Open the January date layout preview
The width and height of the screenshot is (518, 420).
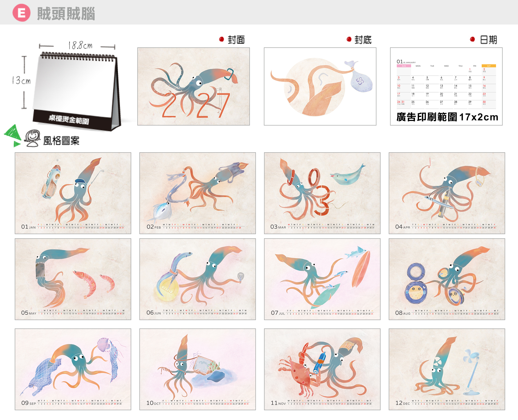[446, 86]
